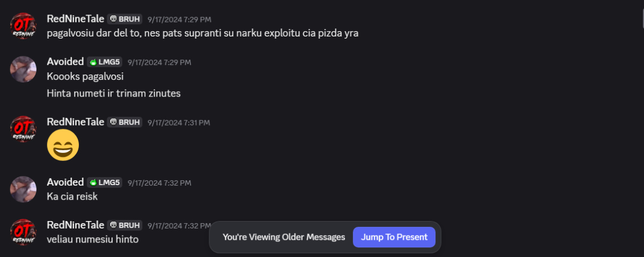Open username RedNineTale on the first message
The width and height of the screenshot is (644, 257).
(x=76, y=19)
